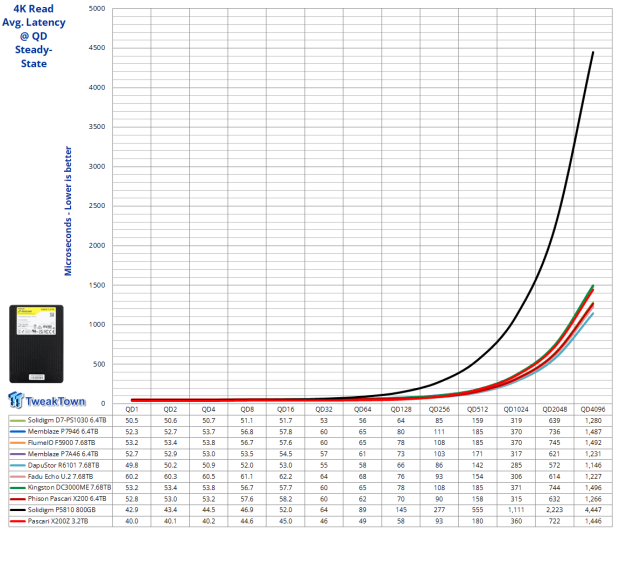Select the "40.0" QD1 cell for Pascari X200Z
The height and width of the screenshot is (568, 620).
coord(132,521)
